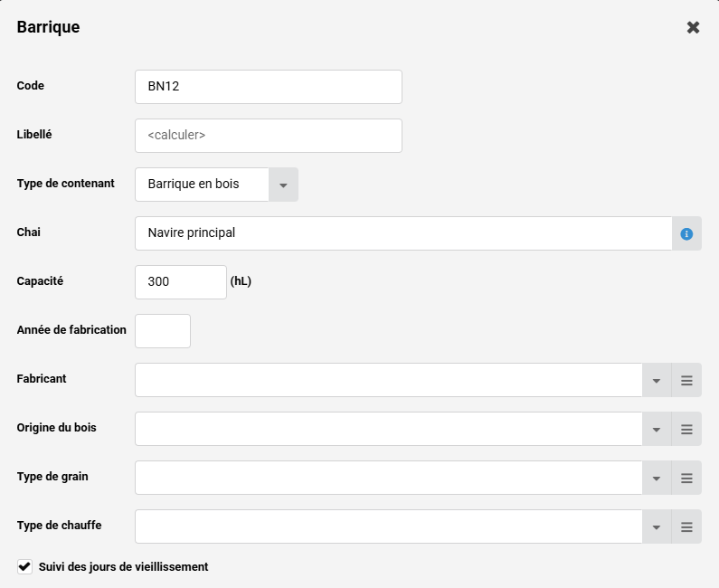Expand the Fabricant dropdown arrow
The image size is (719, 588).
657,380
